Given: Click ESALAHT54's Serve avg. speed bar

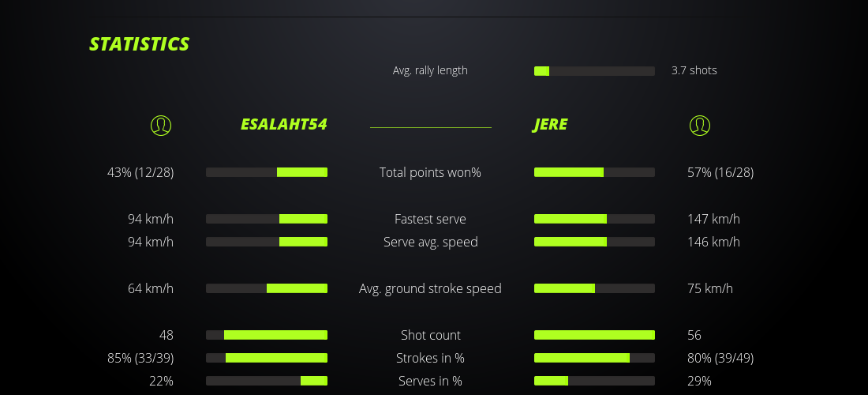Looking at the screenshot, I should click(267, 242).
